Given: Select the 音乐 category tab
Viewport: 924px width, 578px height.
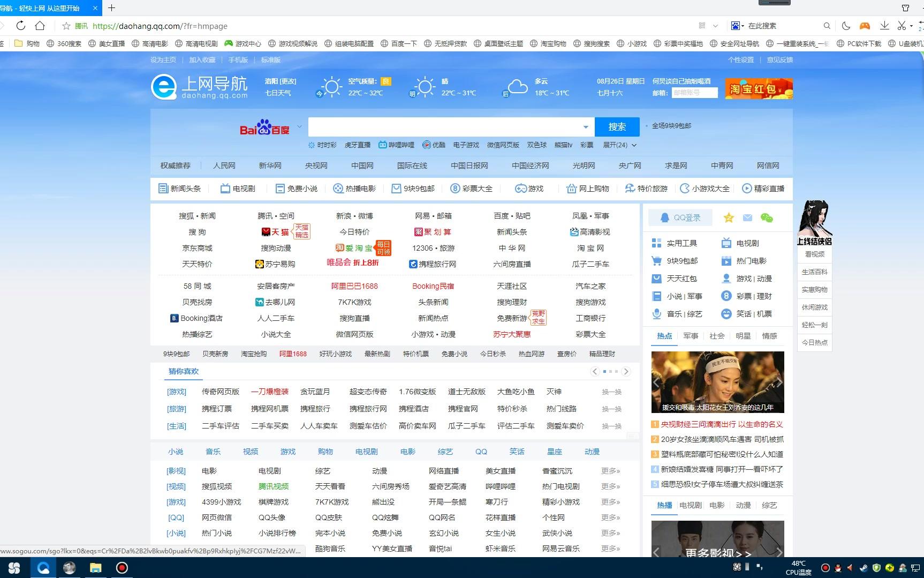Looking at the screenshot, I should coord(213,452).
